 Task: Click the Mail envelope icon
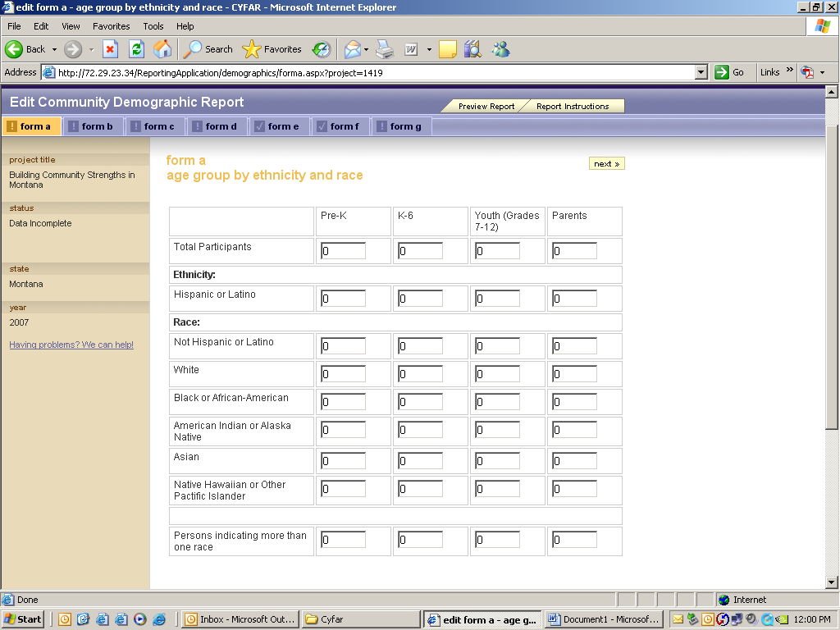click(352, 49)
